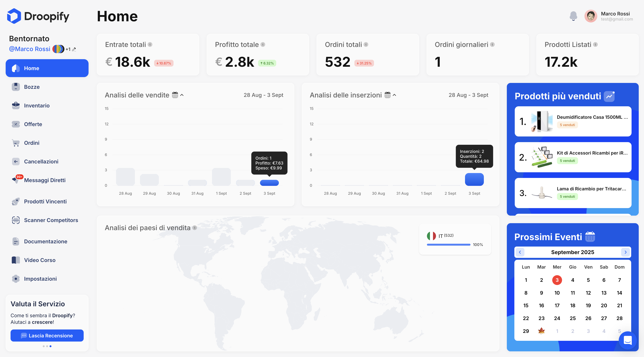The width and height of the screenshot is (644, 357).
Task: Click the 28 Aug bar in sales chart
Action: 125,177
